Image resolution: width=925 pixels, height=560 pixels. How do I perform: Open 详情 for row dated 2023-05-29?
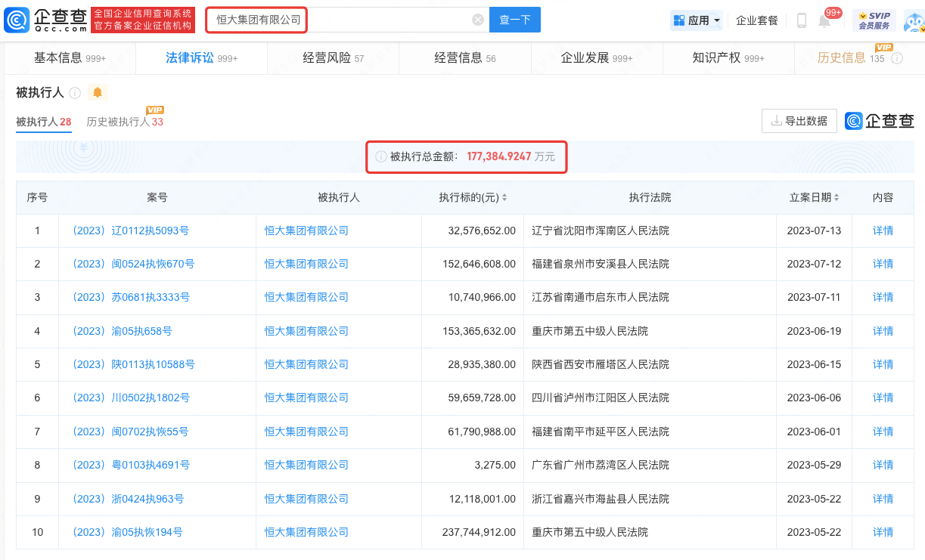(x=883, y=465)
